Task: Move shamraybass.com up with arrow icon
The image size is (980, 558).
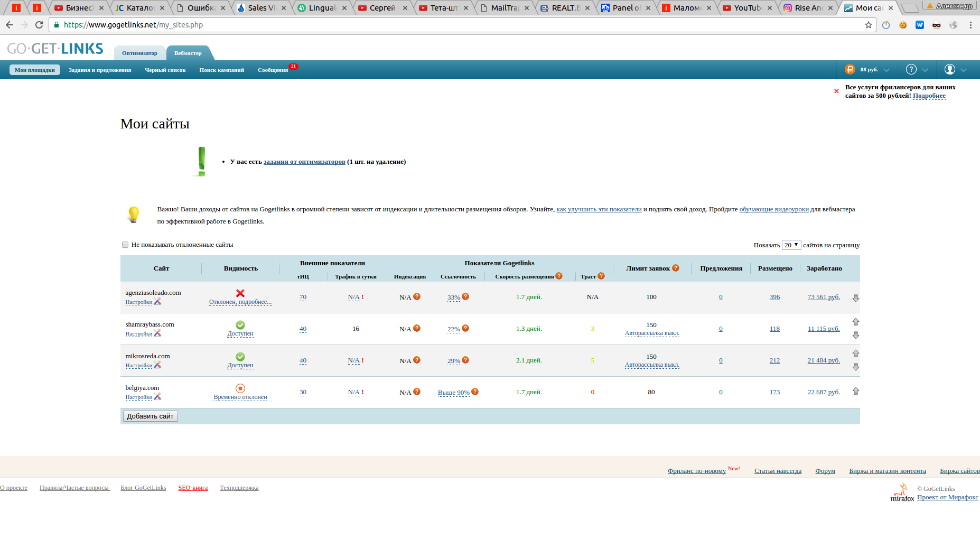Action: (856, 322)
